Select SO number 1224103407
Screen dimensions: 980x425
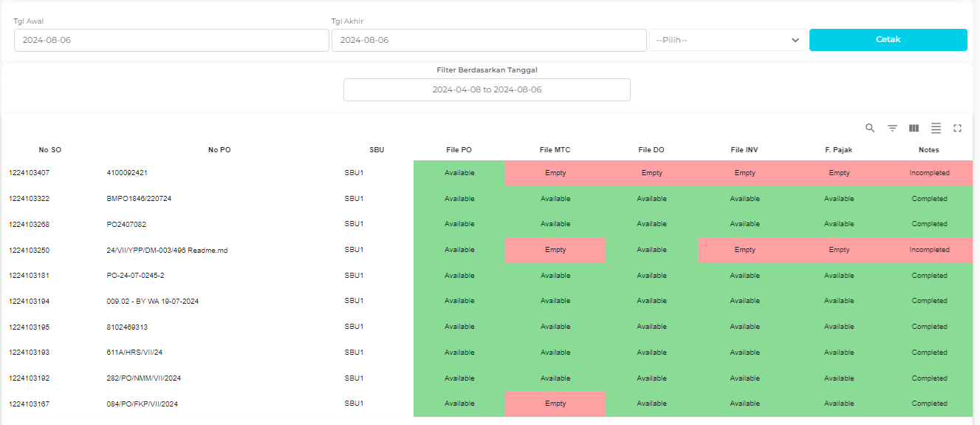pos(30,173)
